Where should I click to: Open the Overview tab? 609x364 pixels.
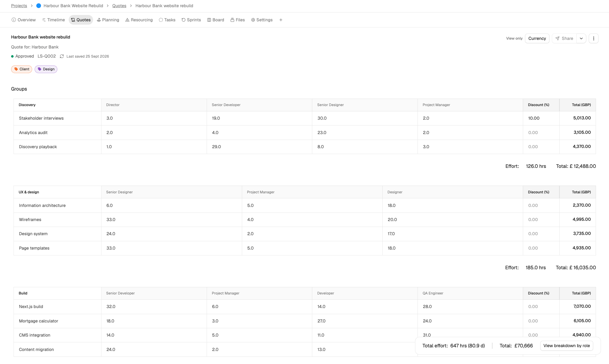coord(24,20)
